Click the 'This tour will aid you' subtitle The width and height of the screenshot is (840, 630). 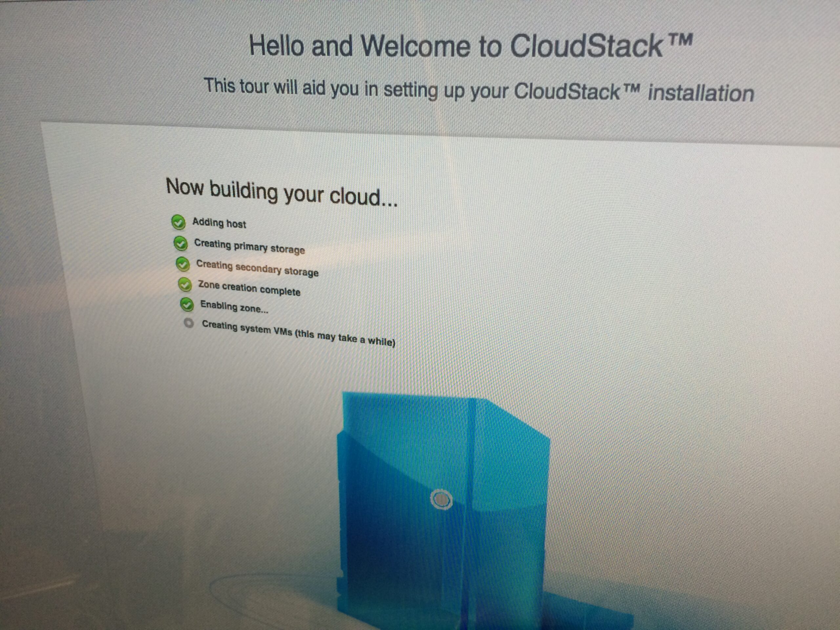479,90
